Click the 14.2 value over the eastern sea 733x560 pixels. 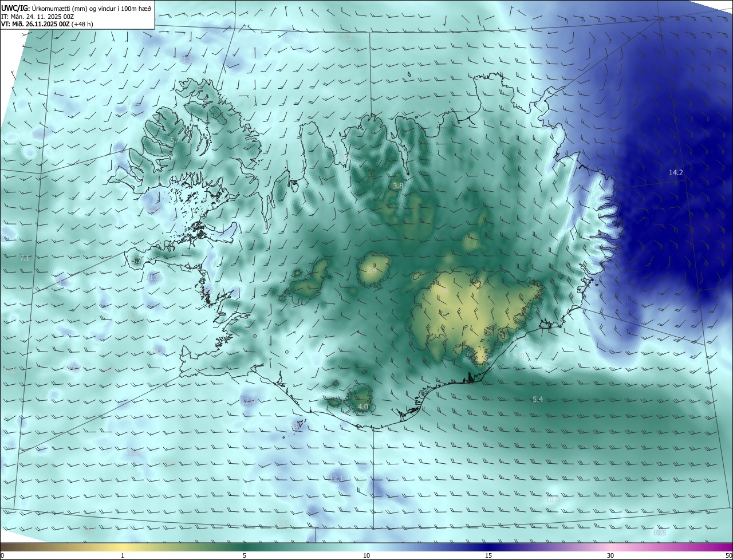(676, 172)
